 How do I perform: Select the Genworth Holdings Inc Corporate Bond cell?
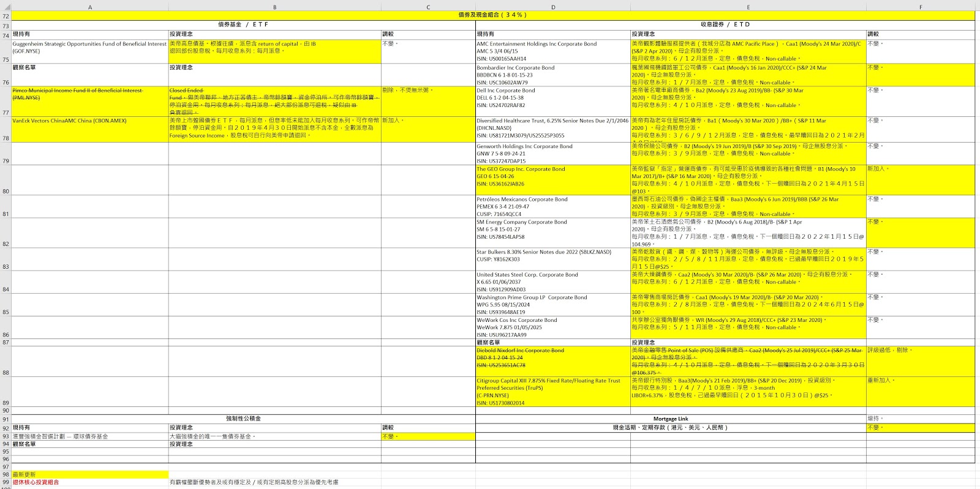tap(553, 154)
